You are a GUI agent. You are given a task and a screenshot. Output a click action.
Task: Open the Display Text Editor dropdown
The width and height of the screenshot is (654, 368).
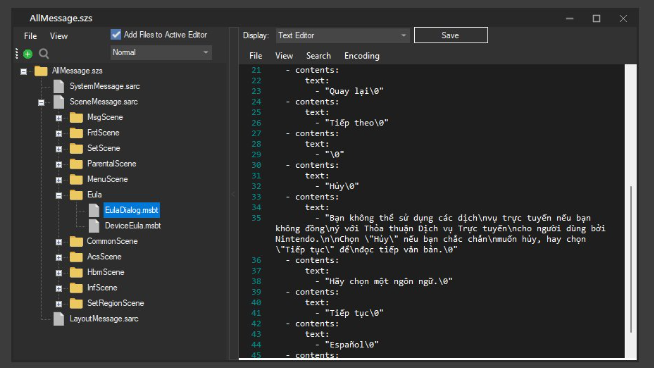point(342,35)
